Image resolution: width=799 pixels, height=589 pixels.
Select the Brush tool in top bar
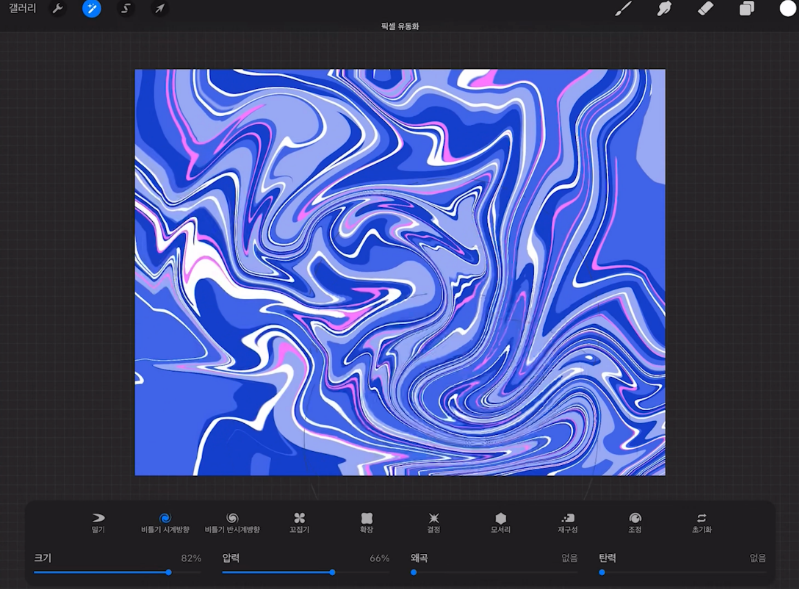623,9
